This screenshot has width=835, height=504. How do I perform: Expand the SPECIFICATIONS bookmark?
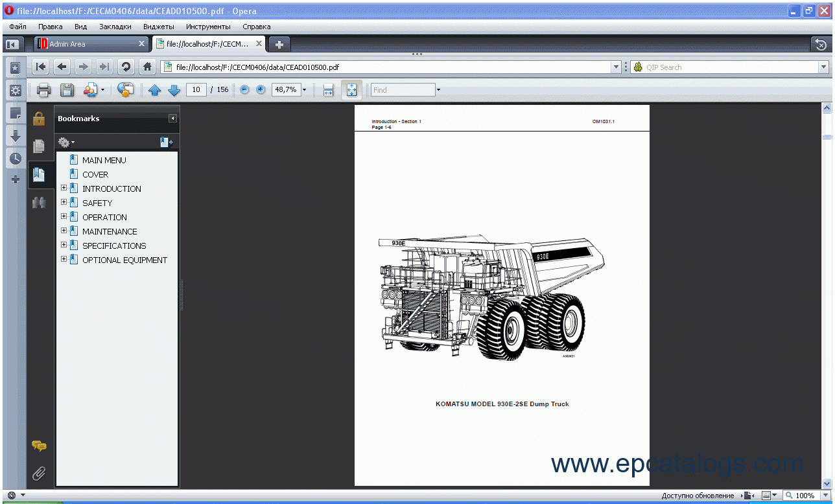64,246
